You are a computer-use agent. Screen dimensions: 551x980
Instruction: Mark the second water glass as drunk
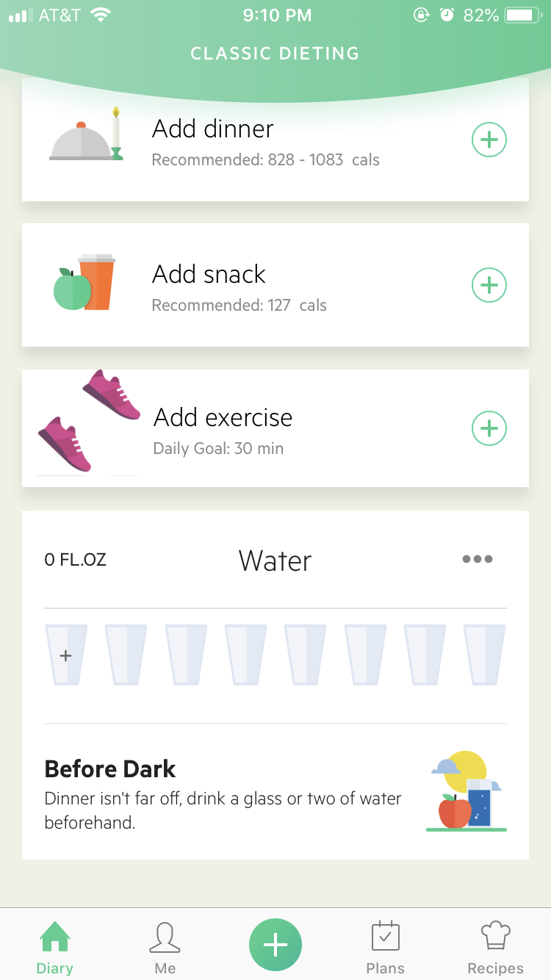(x=126, y=655)
